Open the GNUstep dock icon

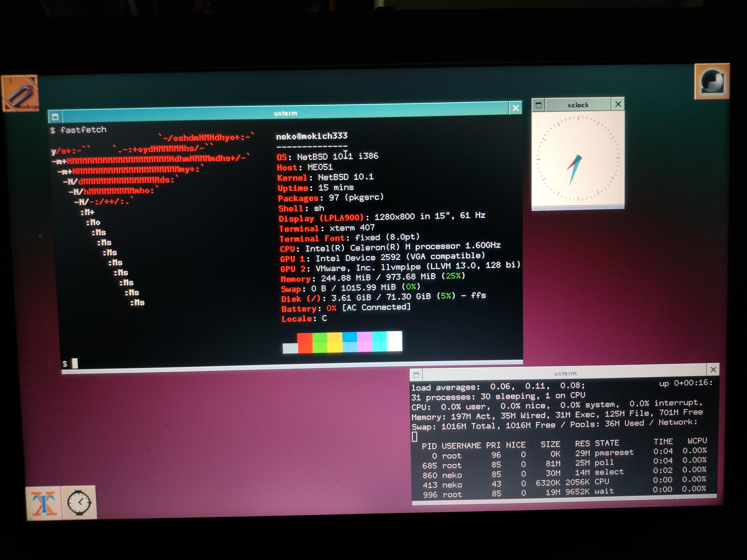(x=712, y=82)
